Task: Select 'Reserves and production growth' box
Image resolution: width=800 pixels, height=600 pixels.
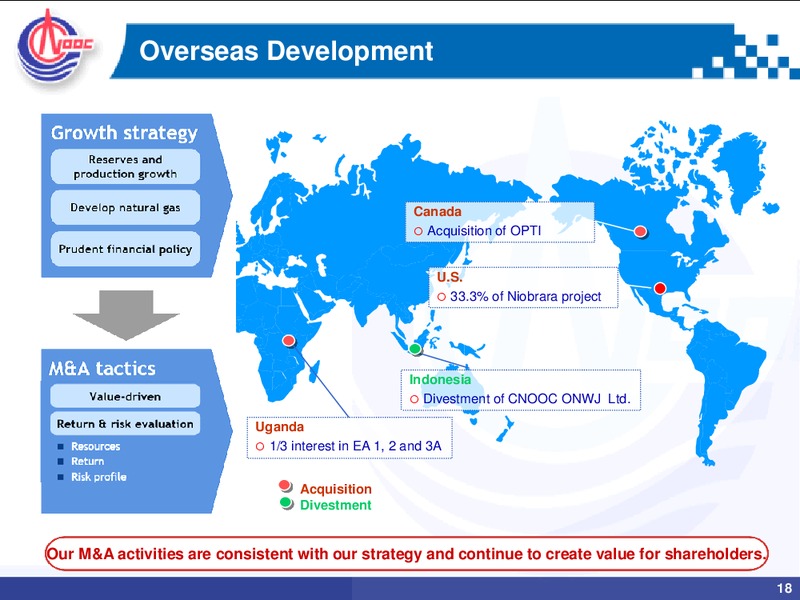Action: (125, 166)
